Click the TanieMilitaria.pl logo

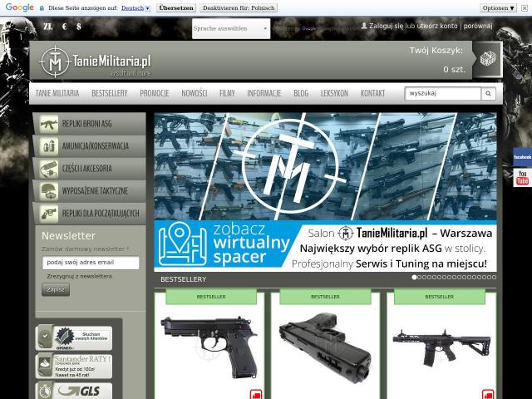click(96, 62)
